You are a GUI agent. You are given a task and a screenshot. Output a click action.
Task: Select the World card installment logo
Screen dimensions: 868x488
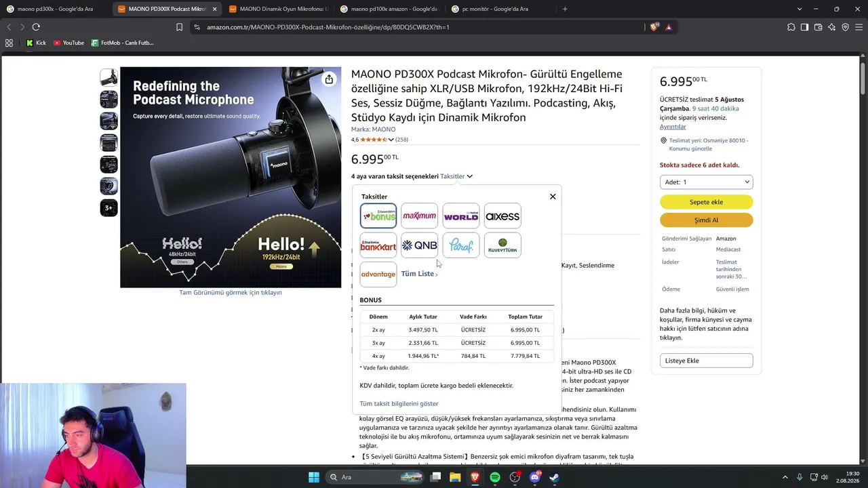461,216
